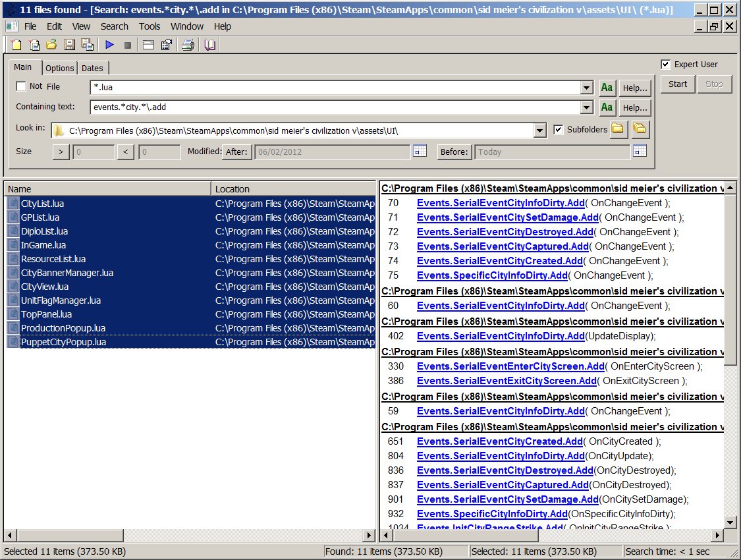Toggle the Size less-than button
Image resolution: width=741 pixels, height=560 pixels.
[125, 152]
